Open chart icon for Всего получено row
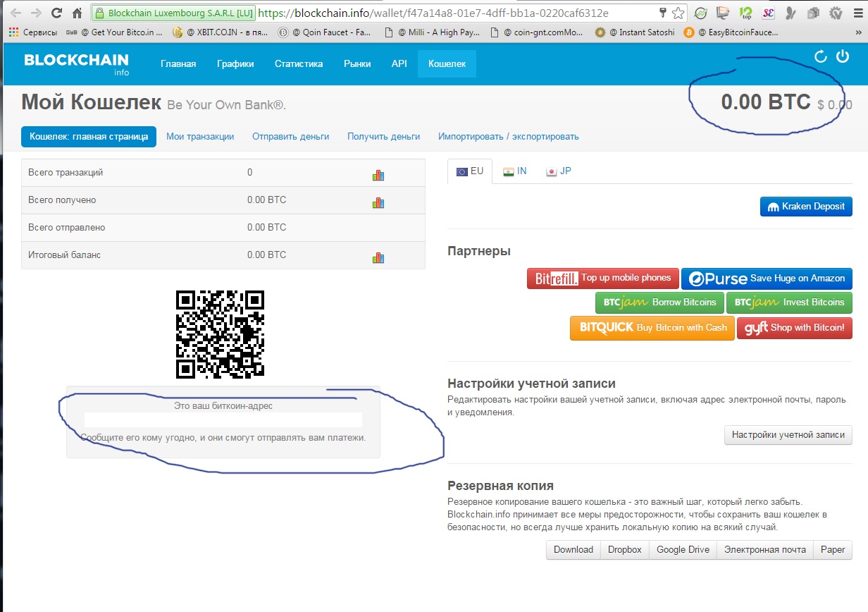 point(378,202)
